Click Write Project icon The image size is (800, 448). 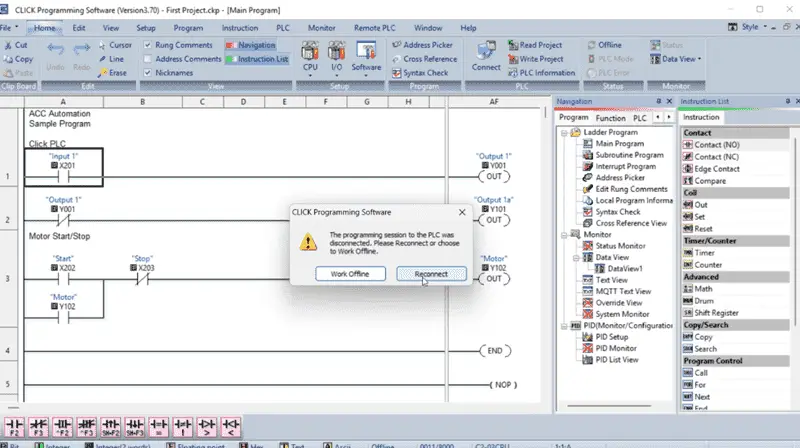[x=513, y=59]
